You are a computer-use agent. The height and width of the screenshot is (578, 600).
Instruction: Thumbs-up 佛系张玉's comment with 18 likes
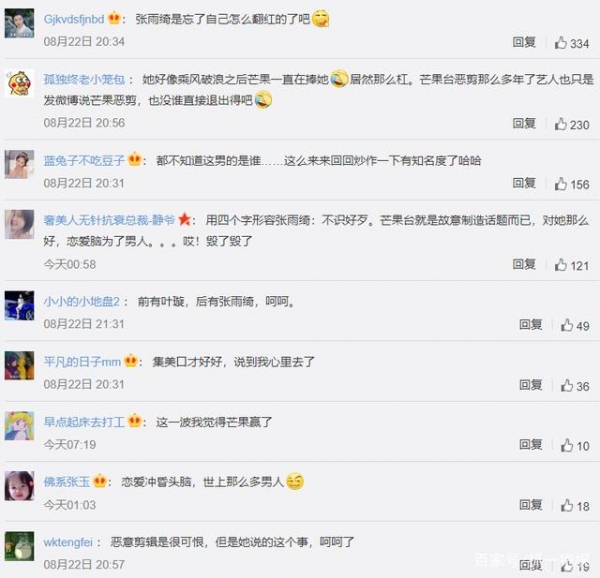pyautogui.click(x=567, y=506)
